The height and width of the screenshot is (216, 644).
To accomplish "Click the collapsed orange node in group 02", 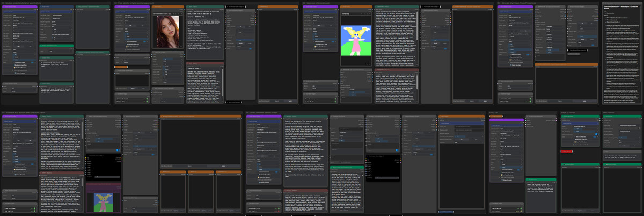I will click(x=121, y=67).
